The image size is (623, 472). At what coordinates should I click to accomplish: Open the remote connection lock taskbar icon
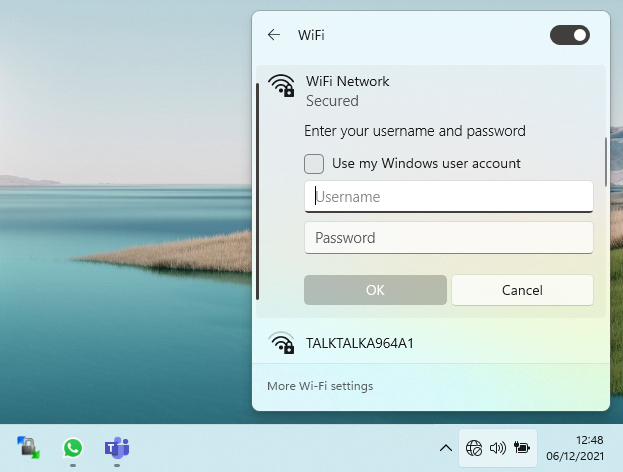29,448
